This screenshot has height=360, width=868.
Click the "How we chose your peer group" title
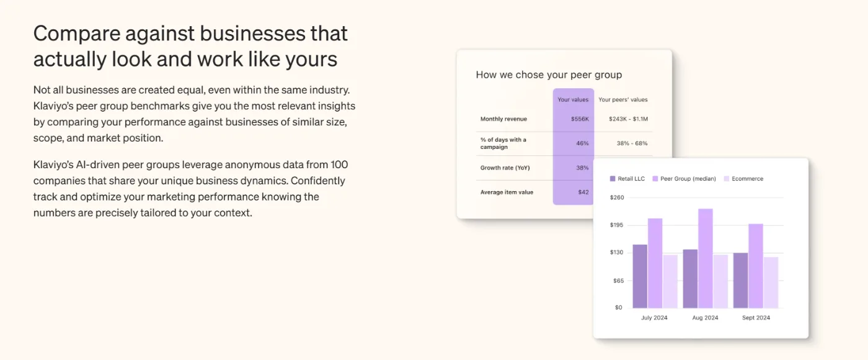[549, 74]
